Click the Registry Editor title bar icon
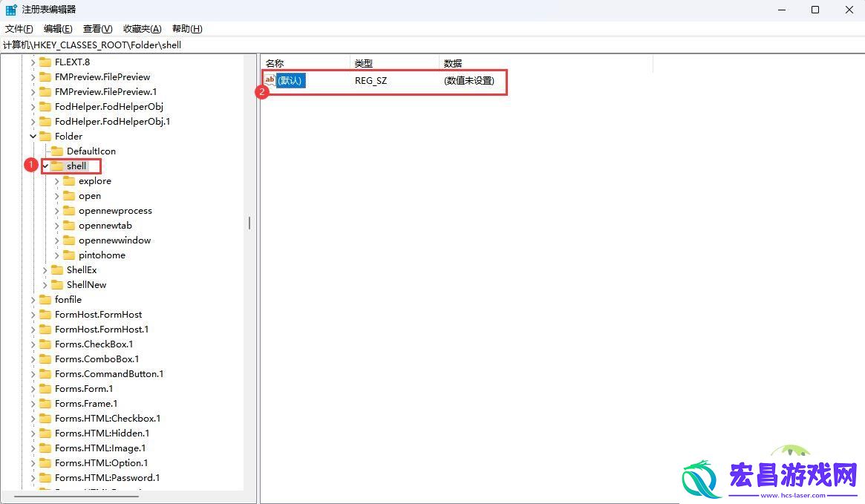The width and height of the screenshot is (865, 504). pos(11,10)
